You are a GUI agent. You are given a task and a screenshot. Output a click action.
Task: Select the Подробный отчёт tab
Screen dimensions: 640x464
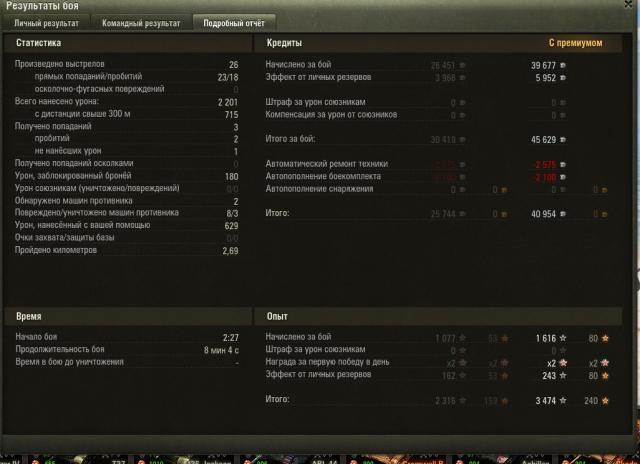click(234, 23)
